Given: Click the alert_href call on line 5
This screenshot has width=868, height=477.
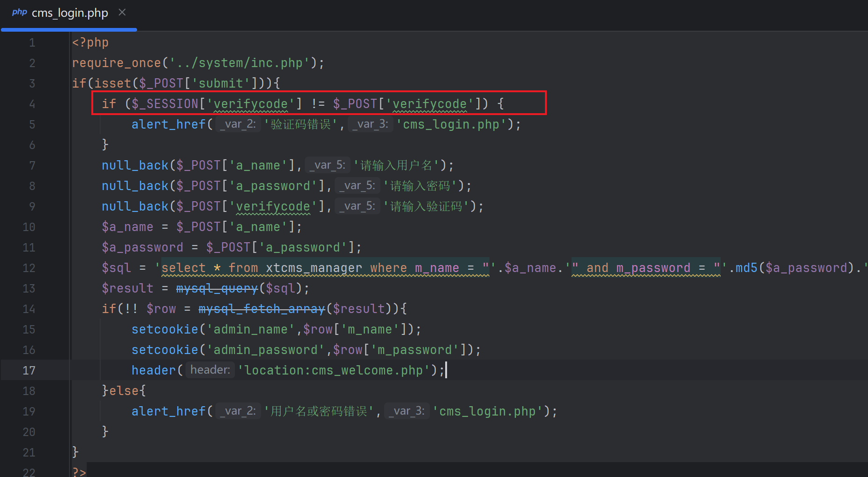Looking at the screenshot, I should click(169, 124).
